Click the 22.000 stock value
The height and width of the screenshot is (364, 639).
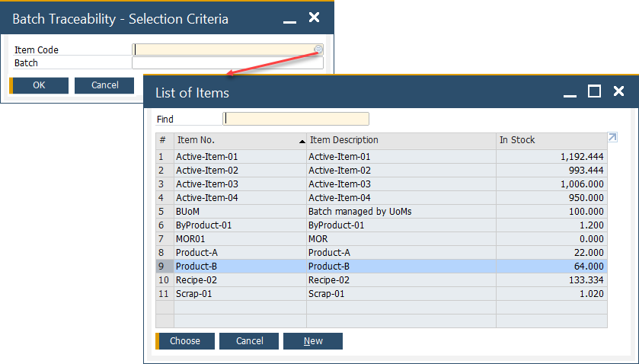pos(589,253)
